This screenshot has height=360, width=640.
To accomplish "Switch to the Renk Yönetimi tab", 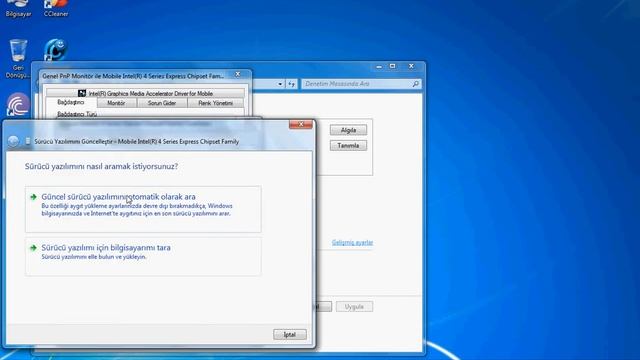I will pyautogui.click(x=216, y=103).
